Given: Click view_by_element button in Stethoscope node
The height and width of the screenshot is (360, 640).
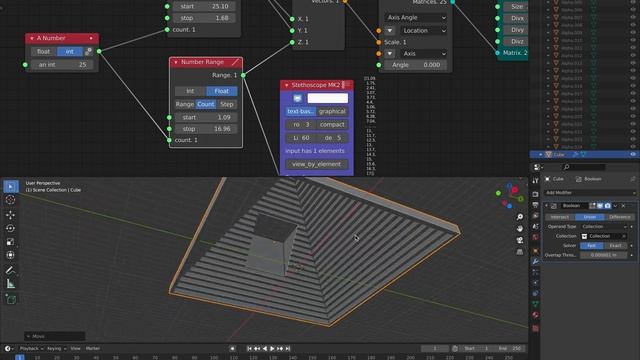Looking at the screenshot, I should [317, 164].
